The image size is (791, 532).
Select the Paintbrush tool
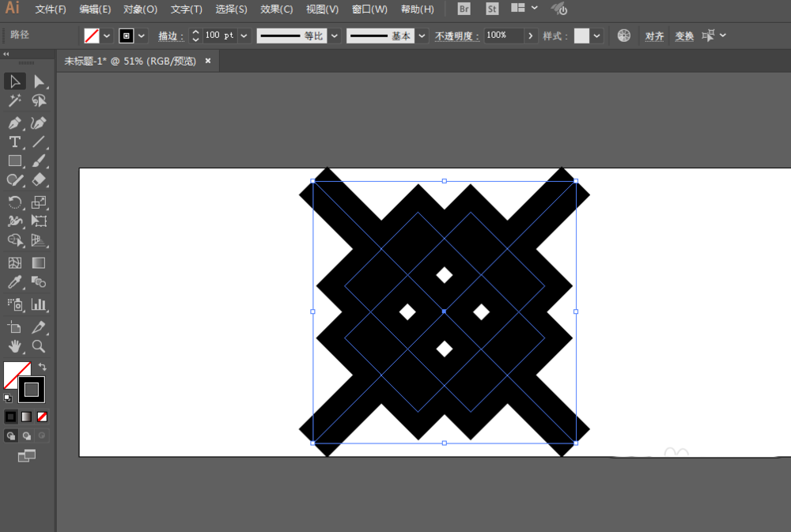(x=39, y=160)
